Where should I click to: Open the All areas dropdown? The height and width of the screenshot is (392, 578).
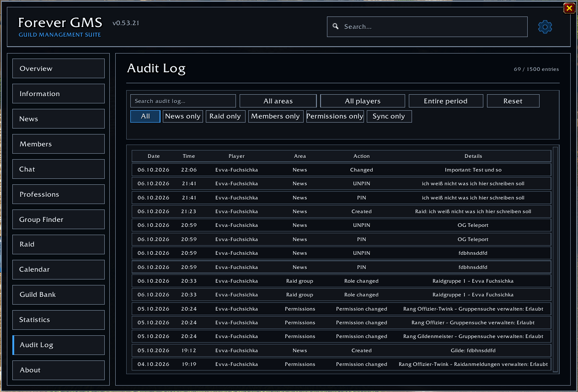tap(278, 101)
